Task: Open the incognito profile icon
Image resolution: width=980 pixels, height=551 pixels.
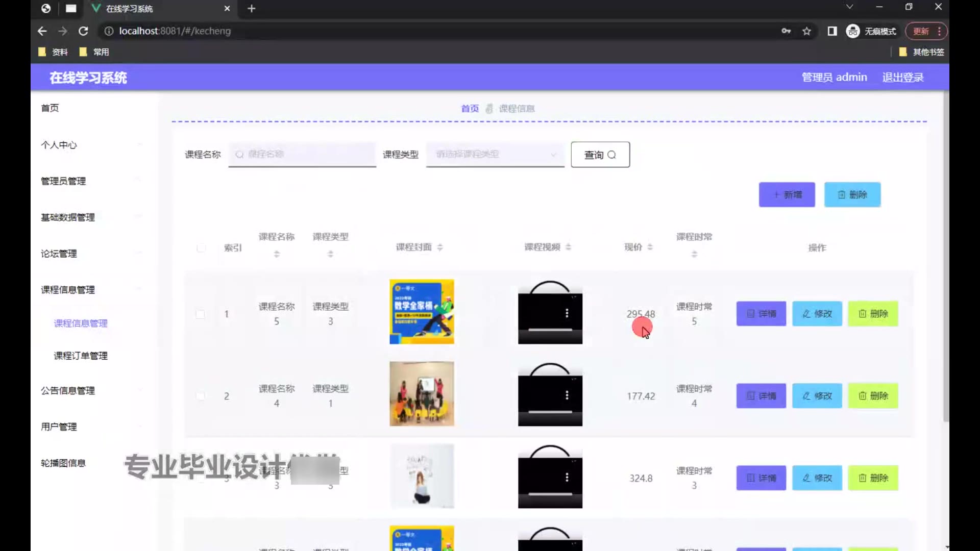Action: [852, 31]
